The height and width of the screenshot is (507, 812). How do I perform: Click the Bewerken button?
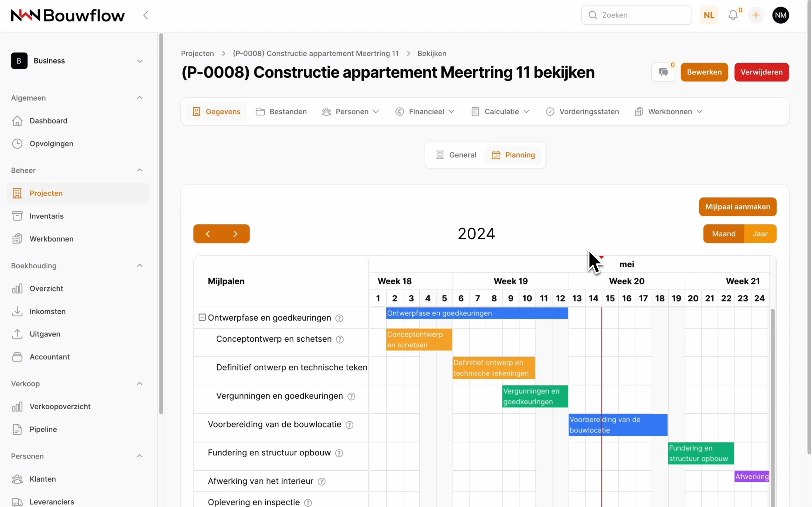704,72
